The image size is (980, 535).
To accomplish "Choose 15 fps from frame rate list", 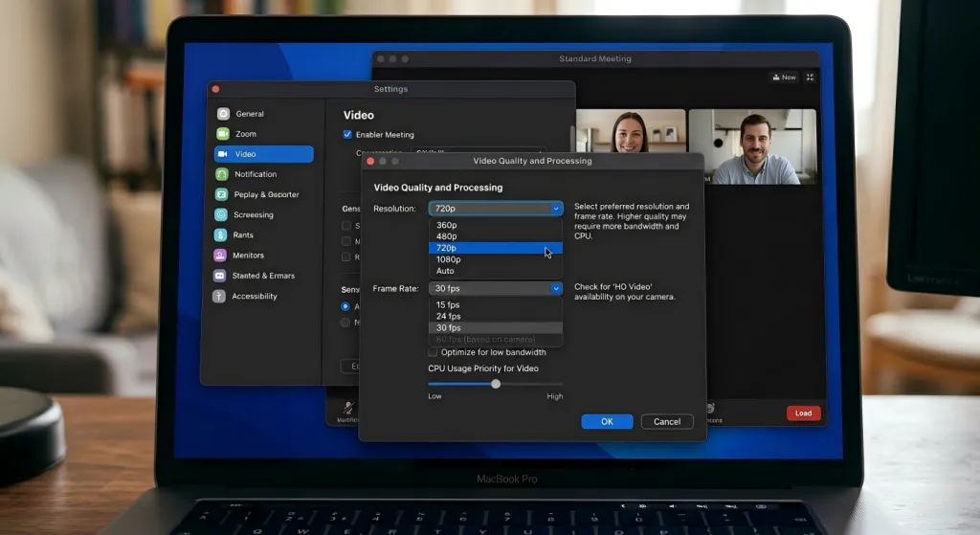I will (496, 305).
